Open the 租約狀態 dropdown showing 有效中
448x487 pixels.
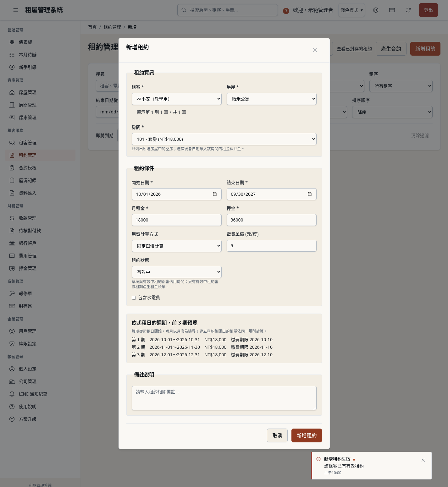(x=177, y=272)
